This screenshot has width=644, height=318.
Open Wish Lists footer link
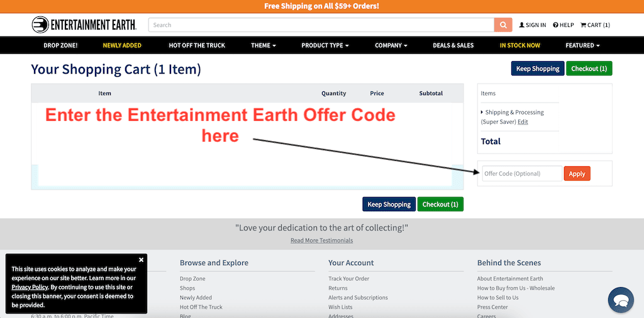tap(340, 307)
